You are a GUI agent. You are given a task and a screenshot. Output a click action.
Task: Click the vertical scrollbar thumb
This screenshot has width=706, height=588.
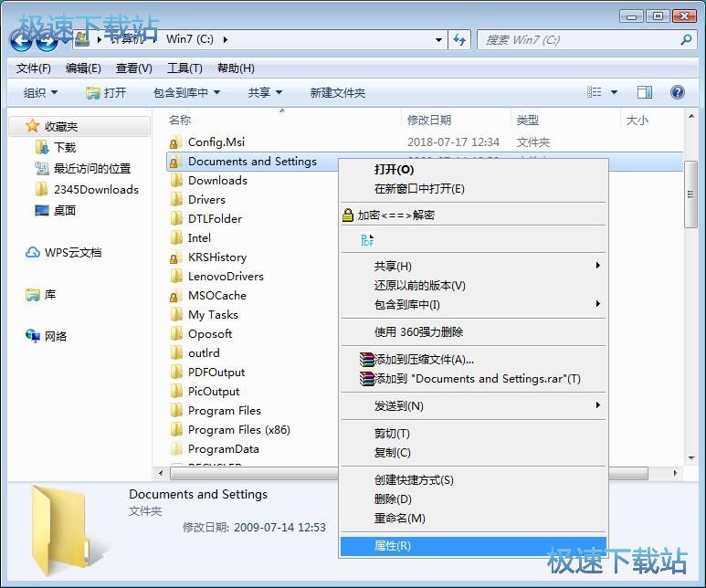(690, 194)
